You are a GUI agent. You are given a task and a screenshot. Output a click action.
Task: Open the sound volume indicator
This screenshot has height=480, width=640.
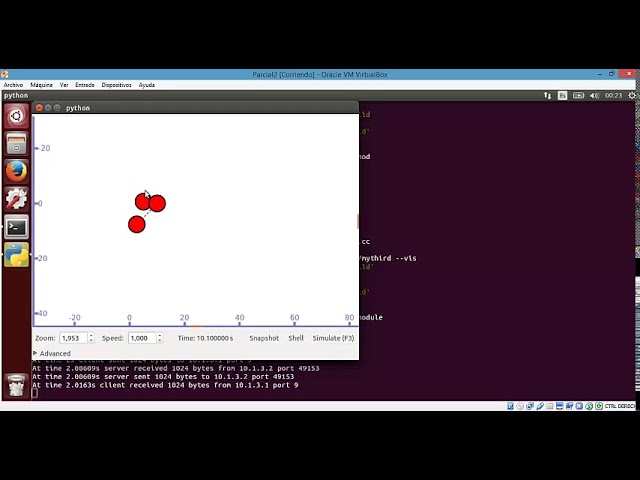pos(594,96)
